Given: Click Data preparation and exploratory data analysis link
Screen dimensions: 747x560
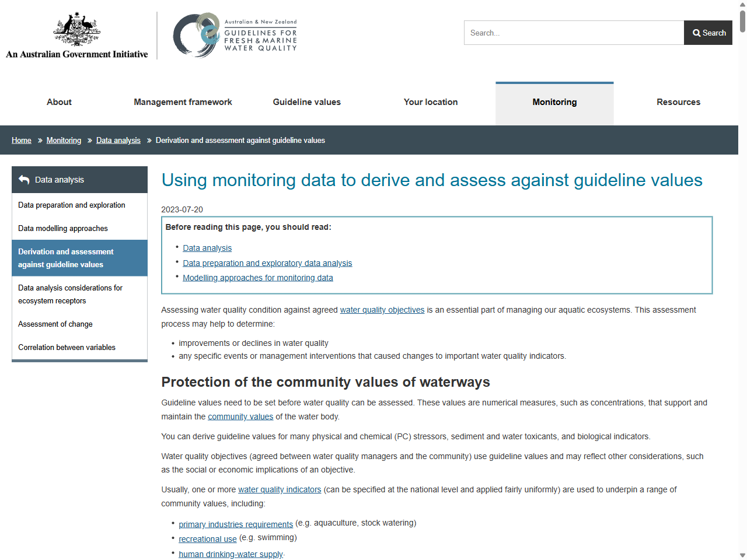Looking at the screenshot, I should pyautogui.click(x=267, y=262).
